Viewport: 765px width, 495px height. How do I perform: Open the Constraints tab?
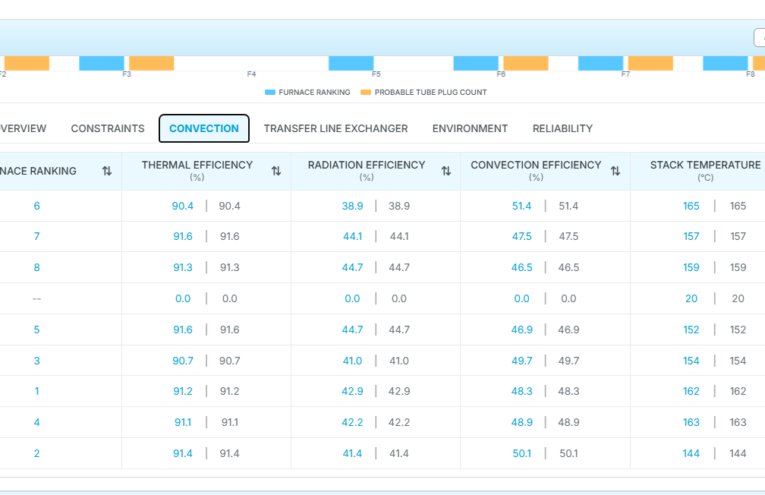point(108,128)
